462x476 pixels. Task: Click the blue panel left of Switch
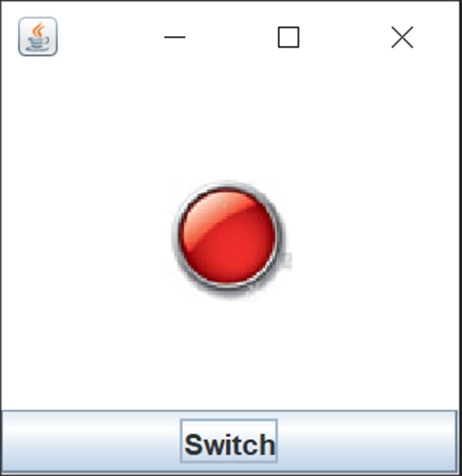[x=91, y=441]
